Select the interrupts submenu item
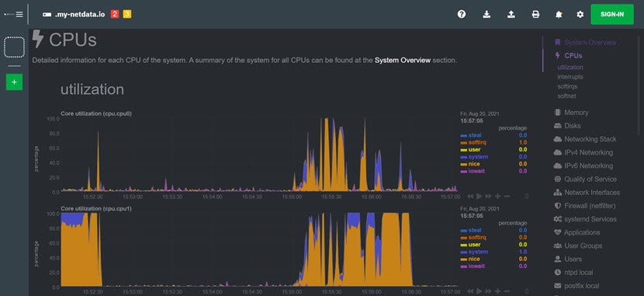The width and height of the screenshot is (644, 296). 570,77
